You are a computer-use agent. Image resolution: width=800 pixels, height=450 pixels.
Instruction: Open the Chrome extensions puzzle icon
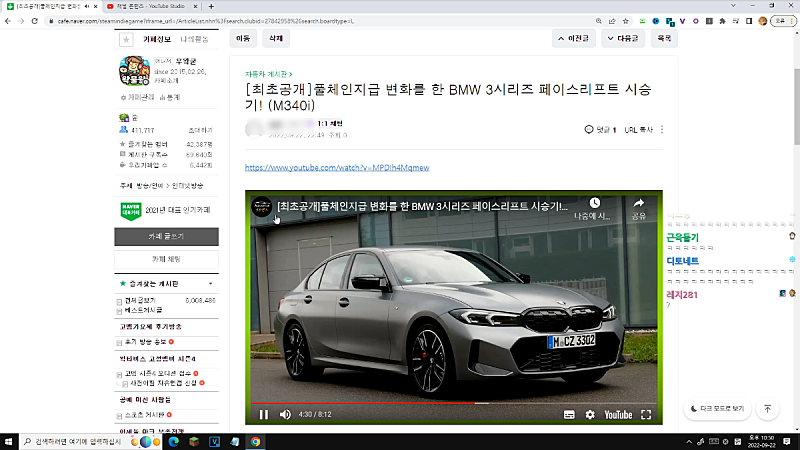coord(722,21)
